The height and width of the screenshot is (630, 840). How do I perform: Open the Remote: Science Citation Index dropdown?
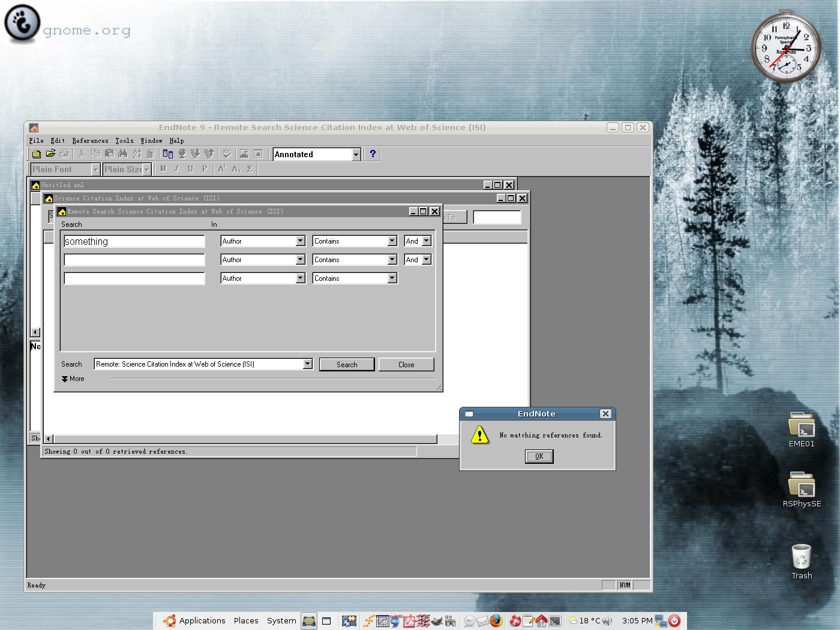[308, 364]
